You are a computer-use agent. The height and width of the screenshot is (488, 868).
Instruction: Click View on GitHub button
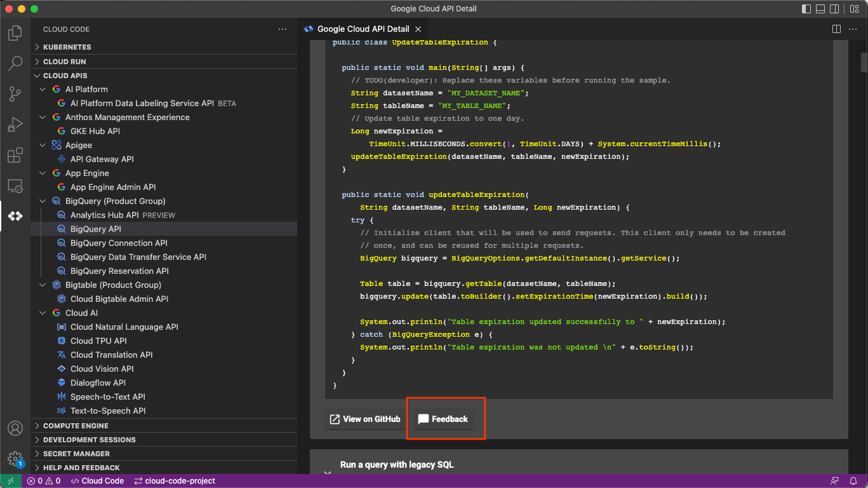[364, 419]
